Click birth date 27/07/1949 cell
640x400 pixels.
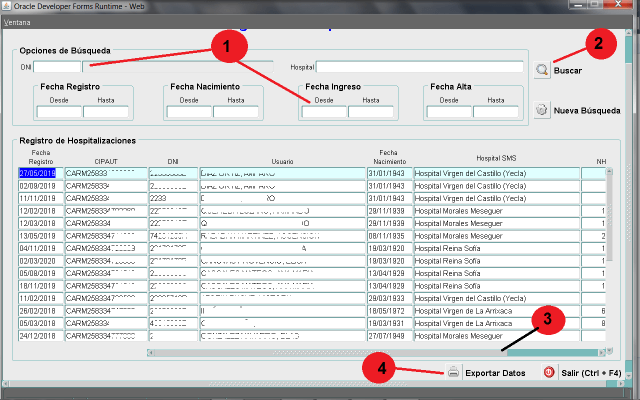pos(390,336)
